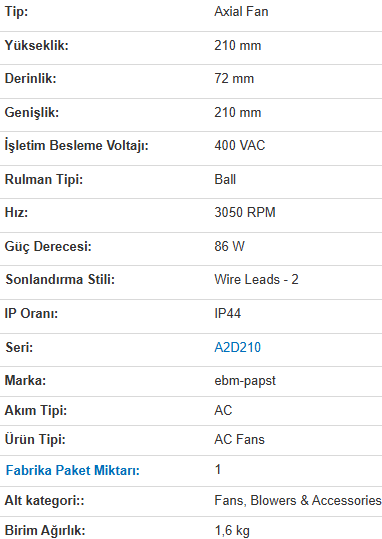
Task: Click the İşletim Besleme Voltajı label
Action: coord(76,145)
